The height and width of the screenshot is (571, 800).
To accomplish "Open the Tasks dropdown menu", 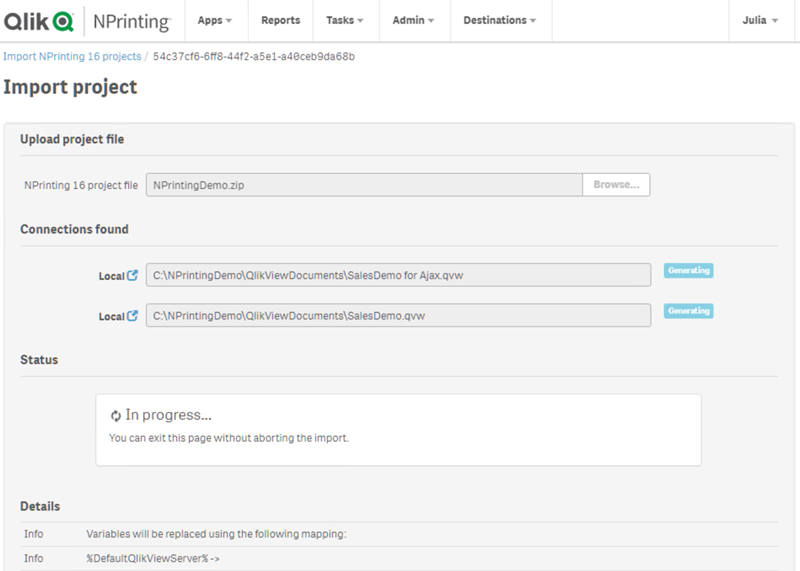I will coord(345,20).
